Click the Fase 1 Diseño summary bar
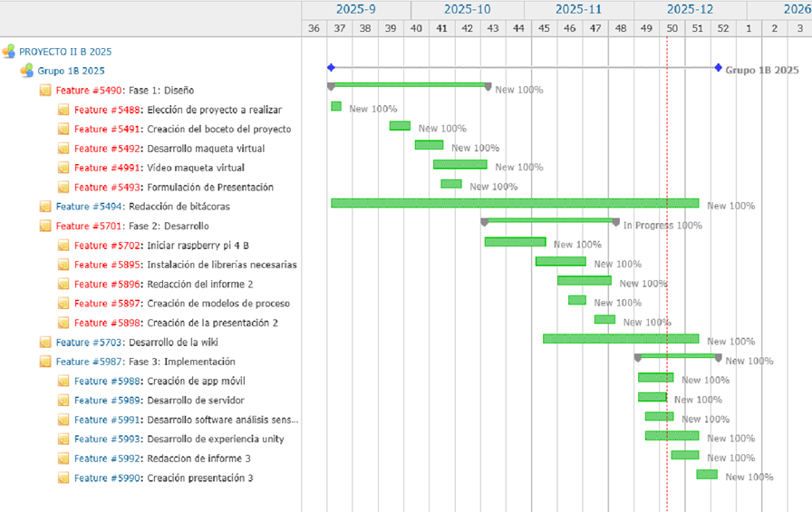Screen dimensions: 812x512 409,85
